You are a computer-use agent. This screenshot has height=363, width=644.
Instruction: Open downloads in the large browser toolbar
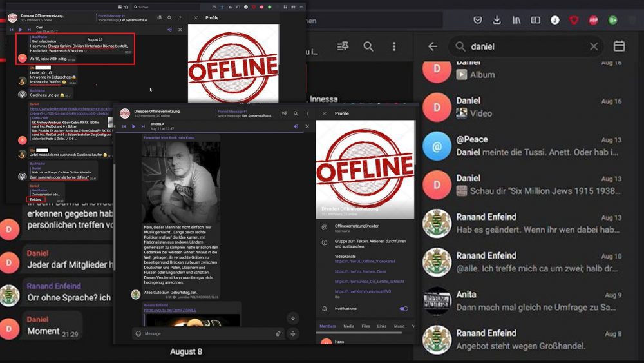(497, 20)
